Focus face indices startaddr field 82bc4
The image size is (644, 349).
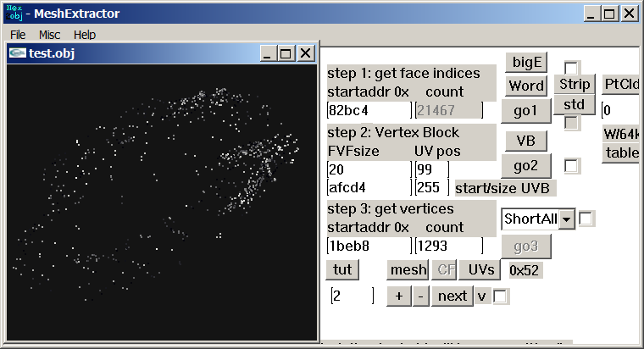click(369, 110)
